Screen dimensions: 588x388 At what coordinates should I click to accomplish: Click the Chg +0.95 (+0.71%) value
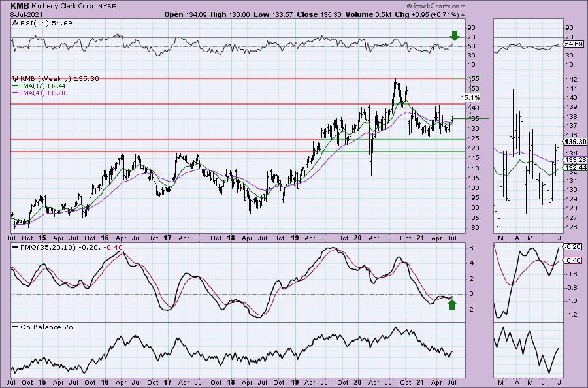click(427, 14)
